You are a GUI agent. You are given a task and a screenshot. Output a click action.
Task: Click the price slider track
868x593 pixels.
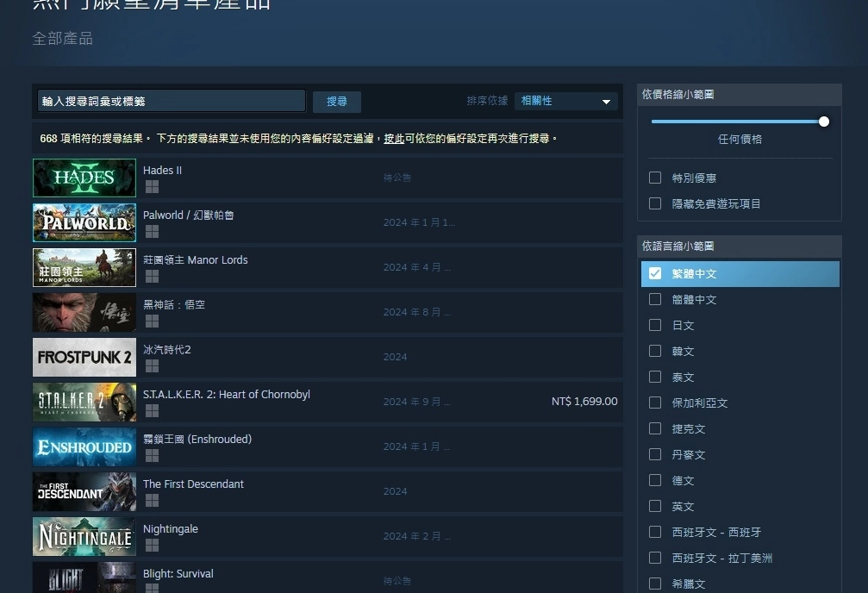point(736,122)
